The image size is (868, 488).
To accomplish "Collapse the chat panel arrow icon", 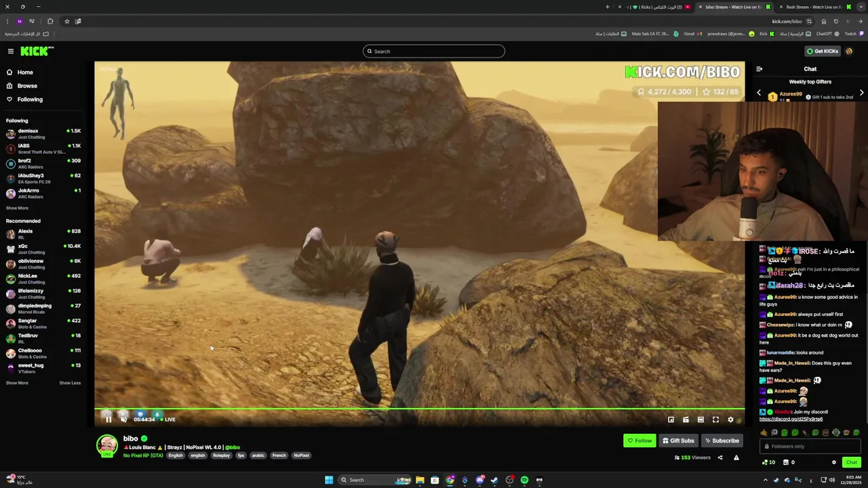I will click(x=759, y=68).
